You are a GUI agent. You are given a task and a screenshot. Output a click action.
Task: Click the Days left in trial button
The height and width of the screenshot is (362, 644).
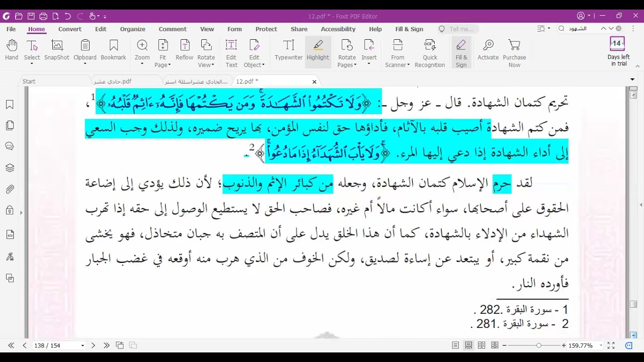618,52
